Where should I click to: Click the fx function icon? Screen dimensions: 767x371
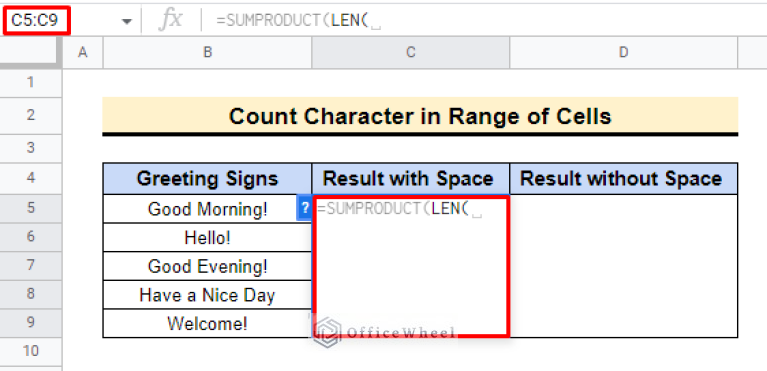point(171,21)
